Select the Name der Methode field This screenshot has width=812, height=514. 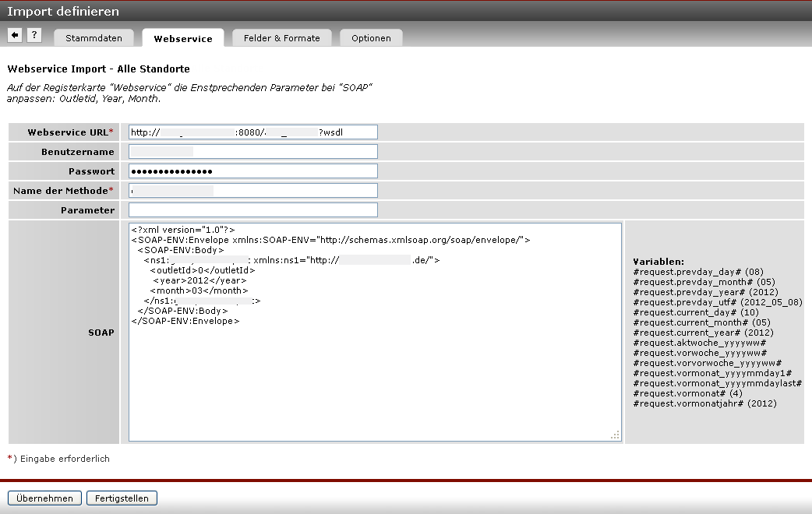click(252, 191)
